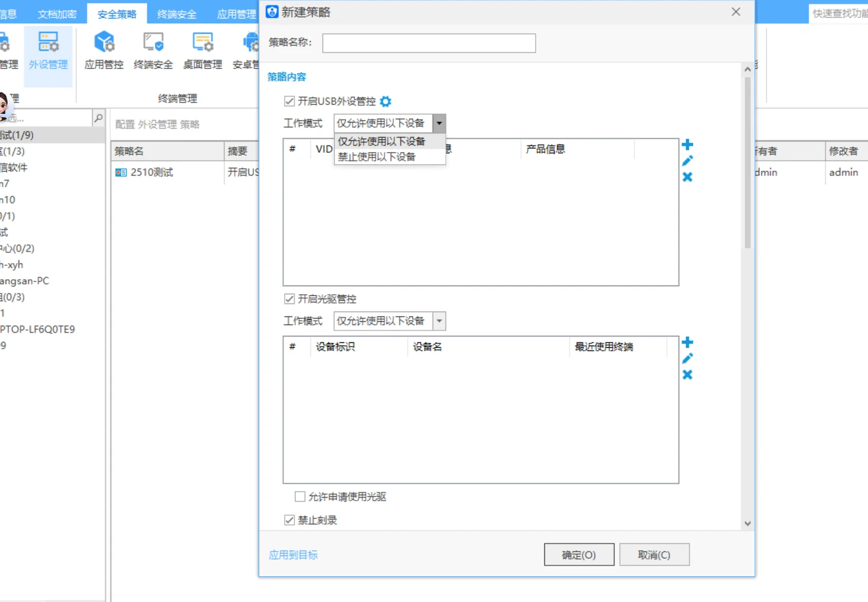This screenshot has height=602, width=868.
Task: Click the scrollbar down arrow in dialog
Action: click(x=748, y=523)
